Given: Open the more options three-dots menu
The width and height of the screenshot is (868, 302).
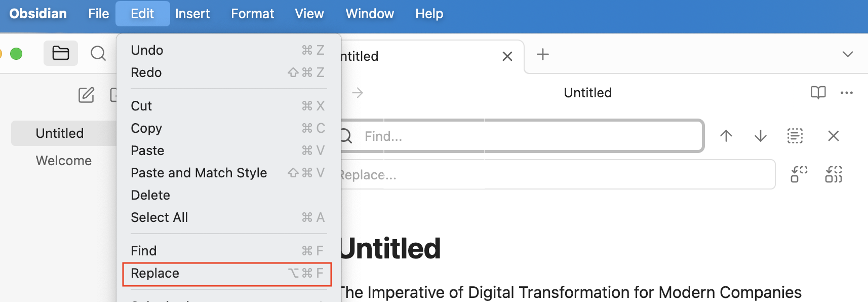Looking at the screenshot, I should [847, 93].
